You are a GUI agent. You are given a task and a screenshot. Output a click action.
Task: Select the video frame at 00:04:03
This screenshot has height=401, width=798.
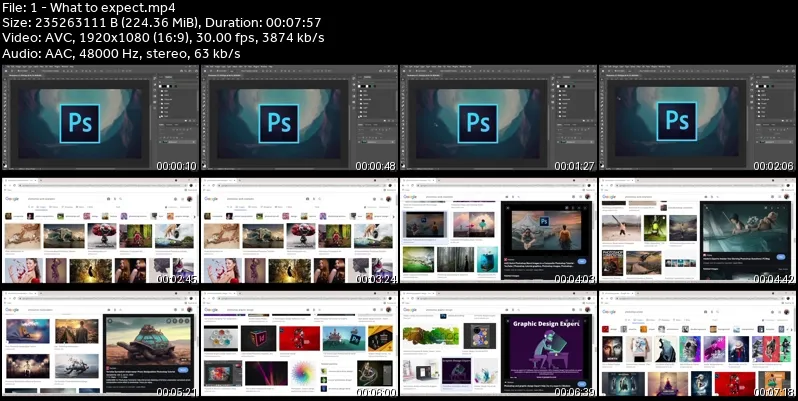(x=498, y=231)
